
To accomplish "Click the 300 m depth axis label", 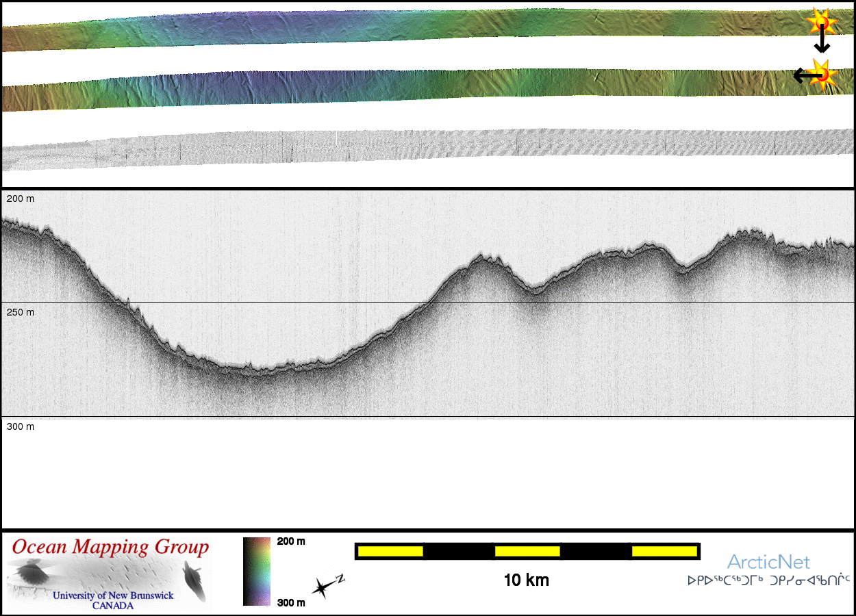I will click(x=21, y=426).
